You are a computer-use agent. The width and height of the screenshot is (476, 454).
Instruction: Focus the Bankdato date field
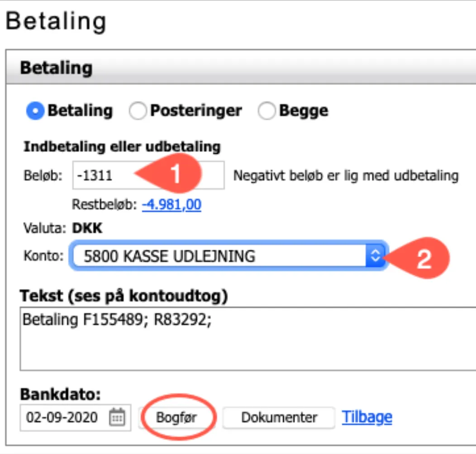pos(62,417)
